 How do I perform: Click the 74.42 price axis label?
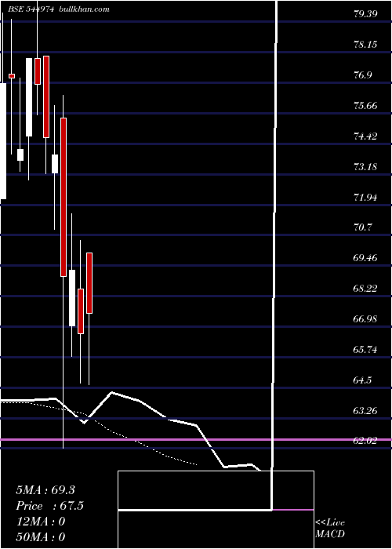point(365,136)
